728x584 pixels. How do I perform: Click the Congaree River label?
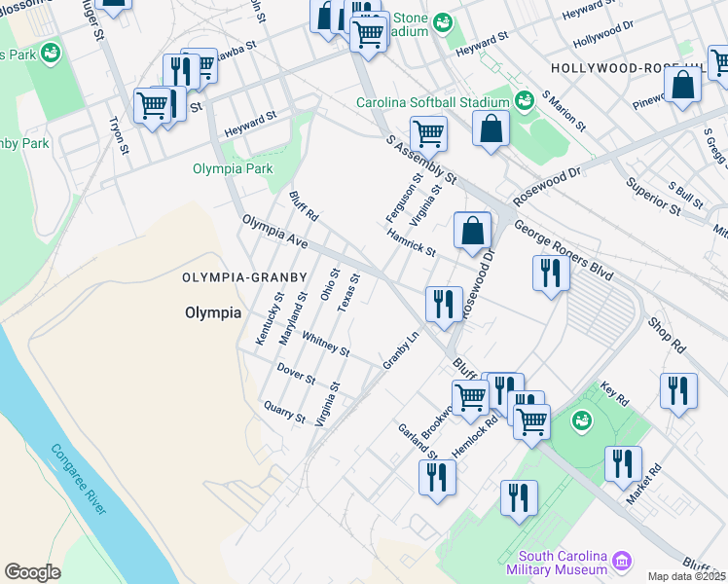pos(78,480)
